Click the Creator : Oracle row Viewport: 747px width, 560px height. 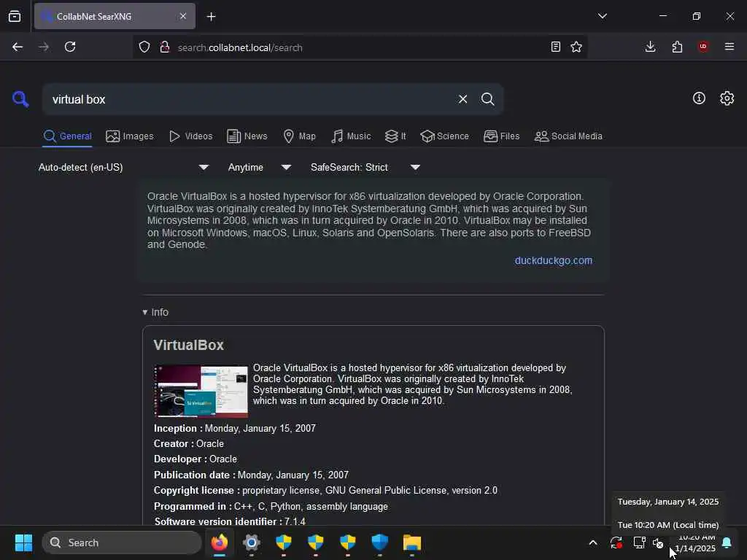pyautogui.click(x=189, y=443)
